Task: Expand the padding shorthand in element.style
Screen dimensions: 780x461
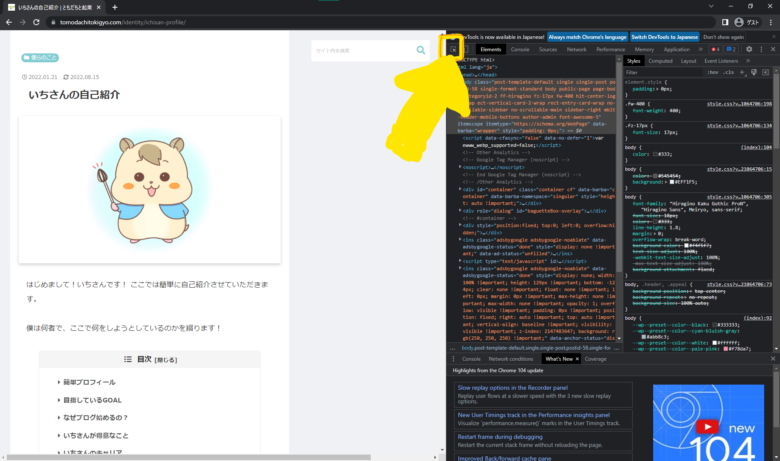Action: [657, 89]
